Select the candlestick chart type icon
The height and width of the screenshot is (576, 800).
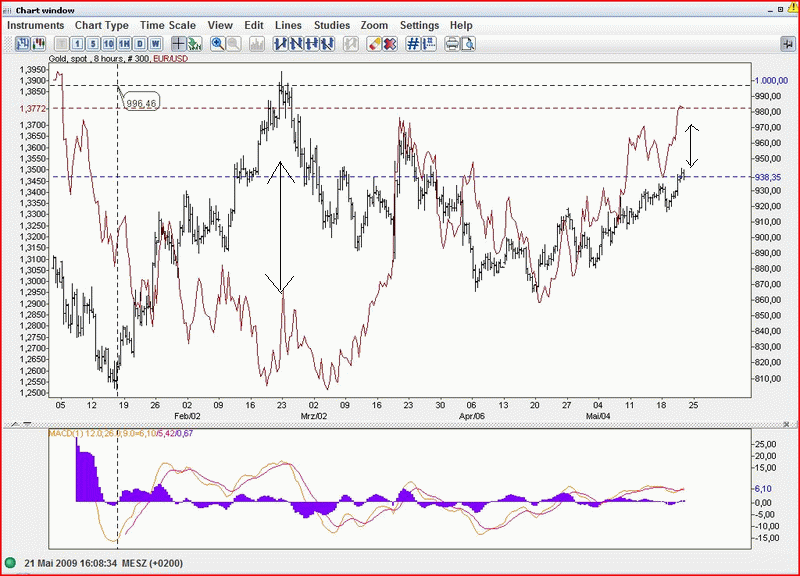(x=38, y=44)
